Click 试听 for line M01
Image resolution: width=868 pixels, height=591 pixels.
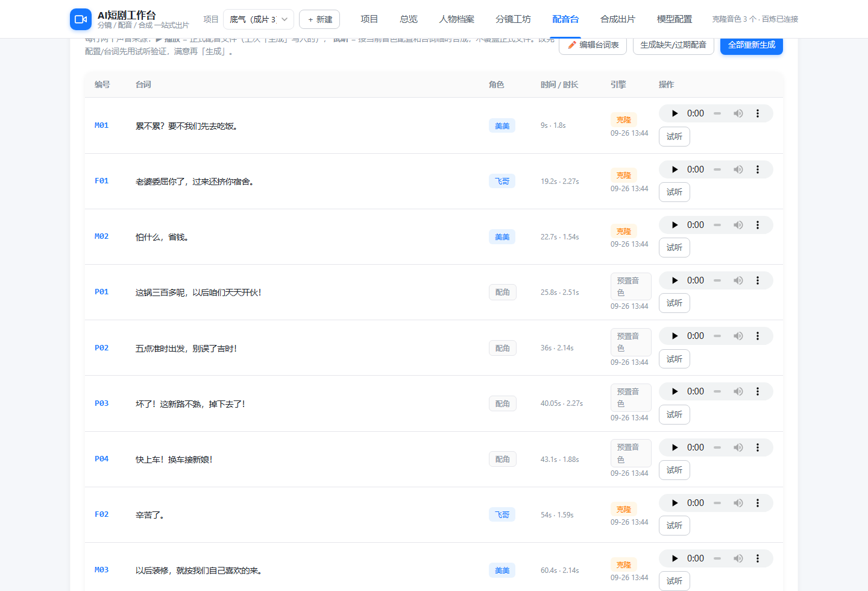pos(675,136)
